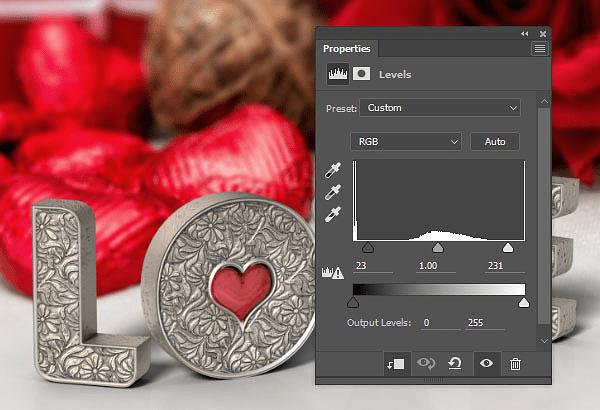The image size is (600, 410).
Task: Switch to the Properties tab
Action: point(347,49)
